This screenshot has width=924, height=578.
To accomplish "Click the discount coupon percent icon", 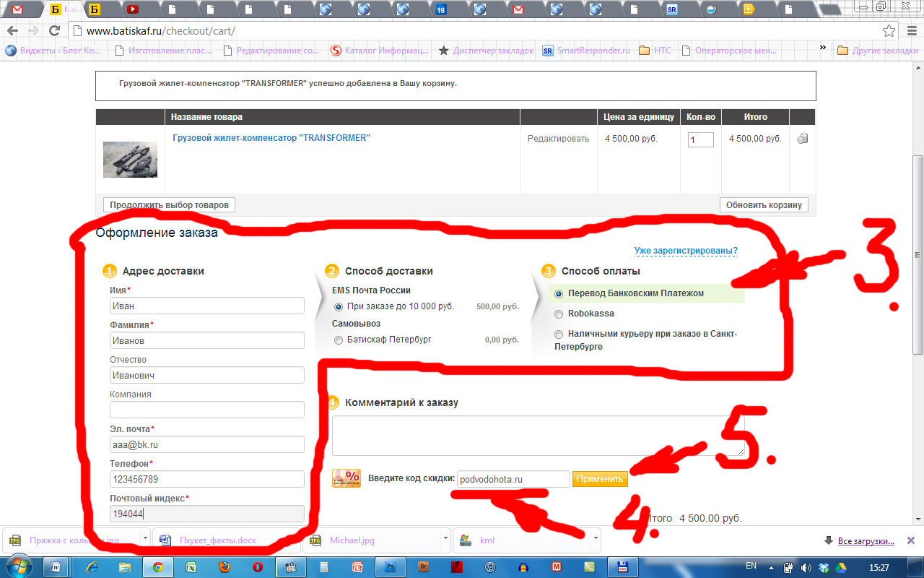I will [x=346, y=478].
